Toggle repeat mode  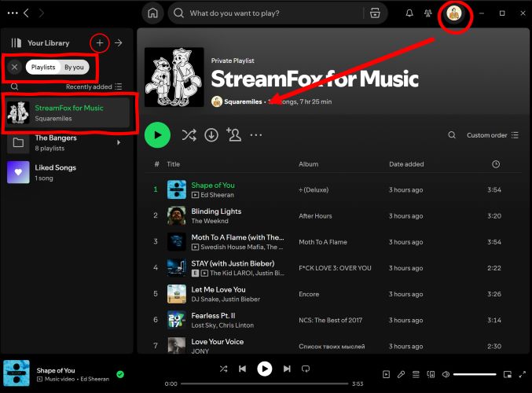point(306,369)
